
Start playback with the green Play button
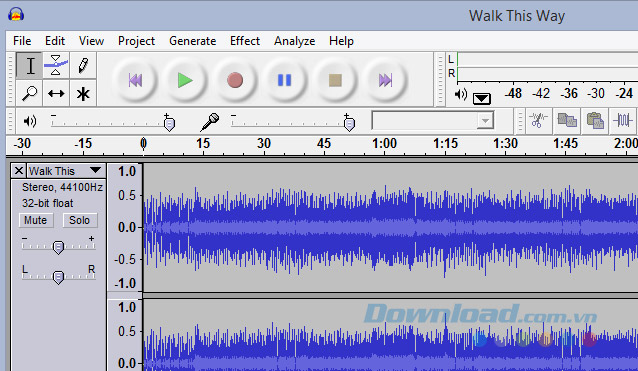click(x=185, y=80)
